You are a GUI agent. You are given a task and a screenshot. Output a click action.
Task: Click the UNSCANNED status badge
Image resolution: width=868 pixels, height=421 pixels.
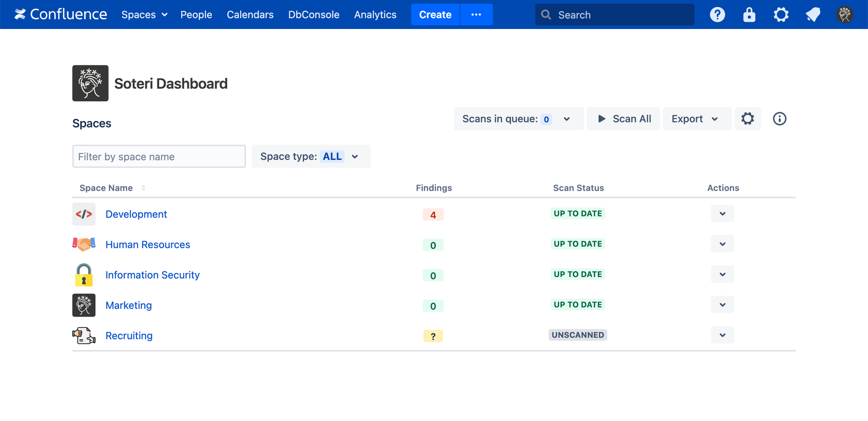point(578,335)
